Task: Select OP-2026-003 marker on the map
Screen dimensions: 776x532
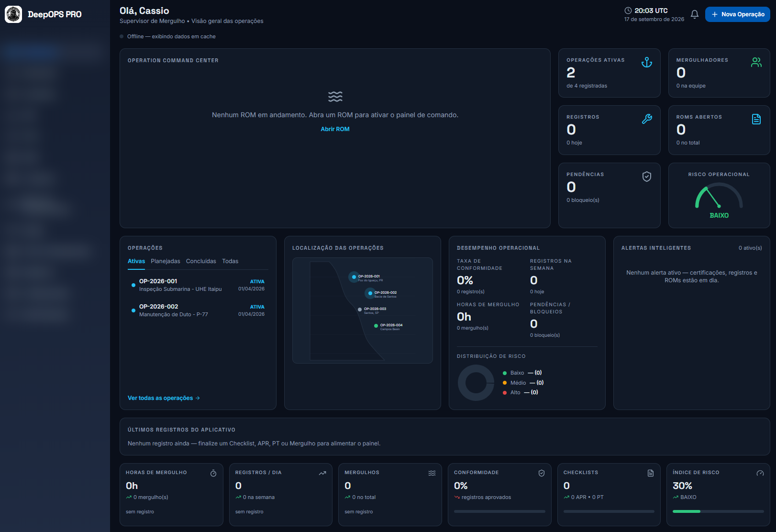Action: (360, 310)
